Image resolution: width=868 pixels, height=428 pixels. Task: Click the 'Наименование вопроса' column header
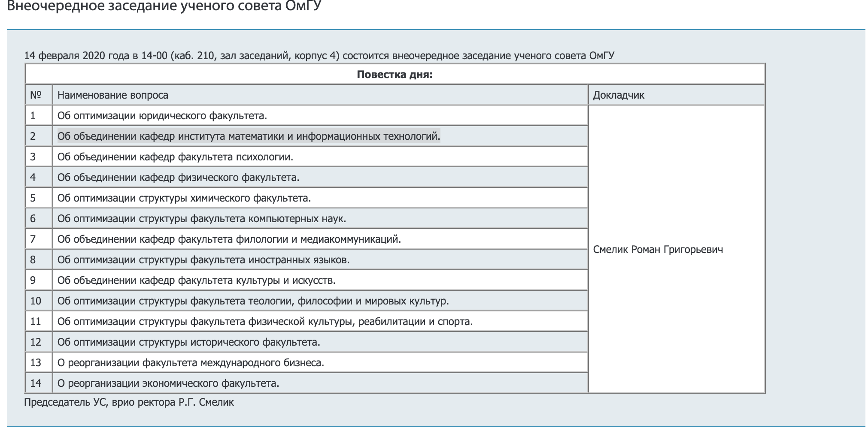point(320,95)
